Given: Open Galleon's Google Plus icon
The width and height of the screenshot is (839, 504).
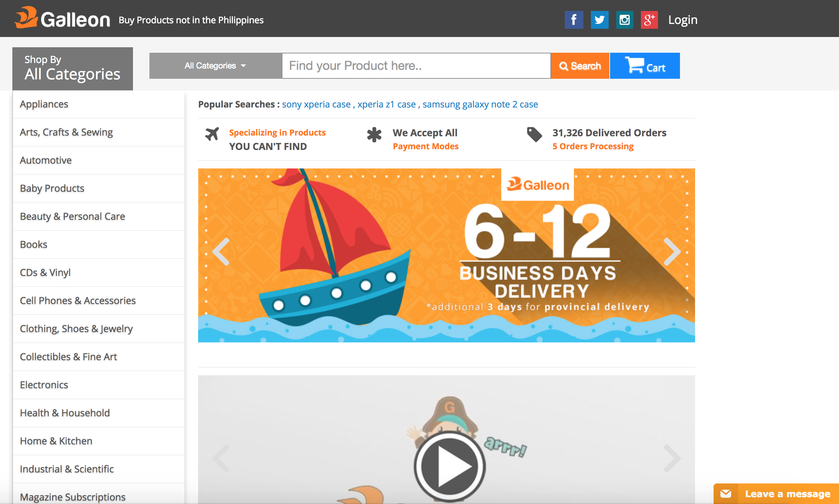Looking at the screenshot, I should coord(649,20).
